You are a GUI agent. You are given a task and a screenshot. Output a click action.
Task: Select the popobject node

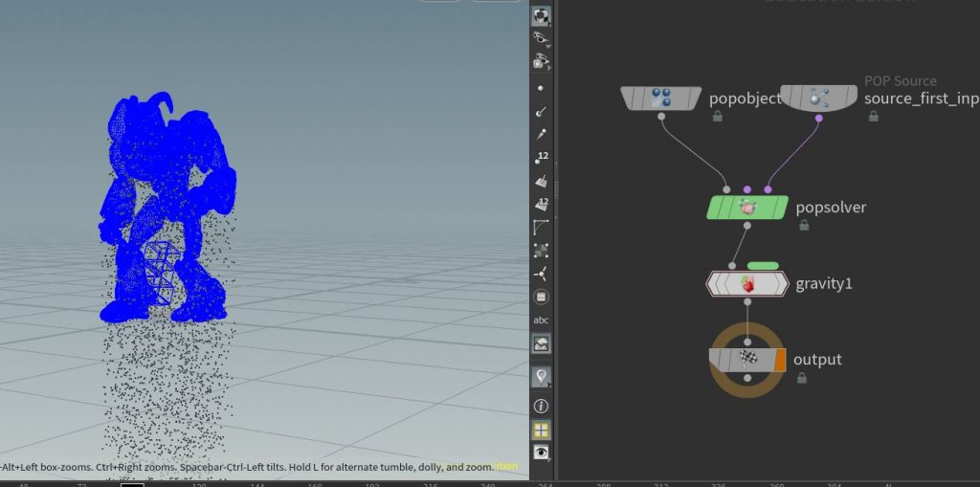661,99
